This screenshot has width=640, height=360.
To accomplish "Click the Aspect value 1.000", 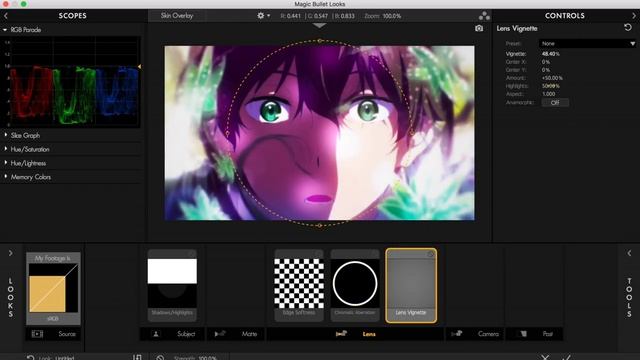I will [549, 94].
